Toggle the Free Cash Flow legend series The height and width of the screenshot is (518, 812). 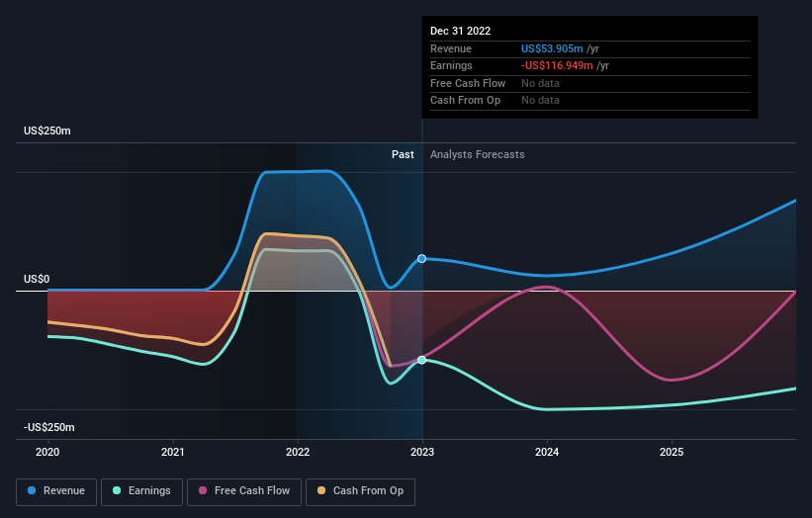[x=244, y=491]
